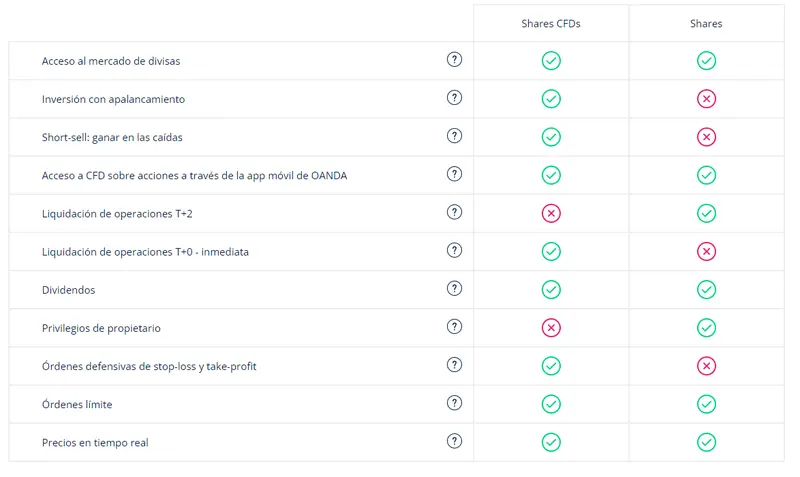Click help icon for stop-loss and take-profit row

point(454,365)
